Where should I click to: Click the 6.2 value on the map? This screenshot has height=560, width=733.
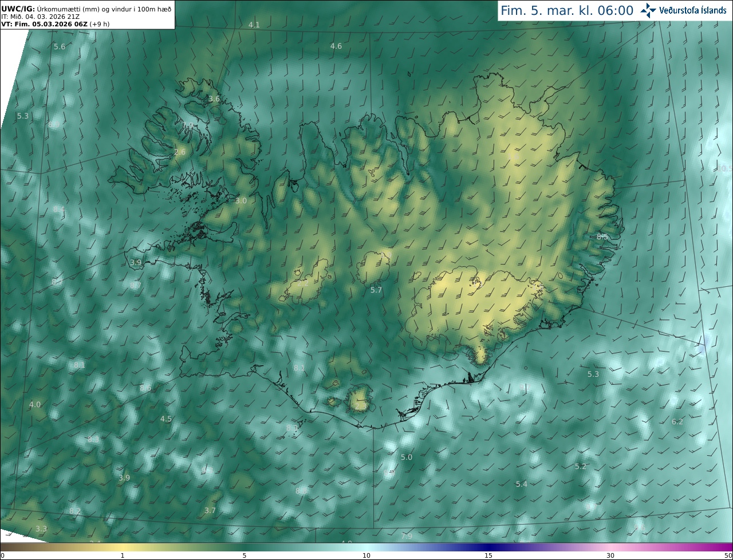[x=677, y=421]
